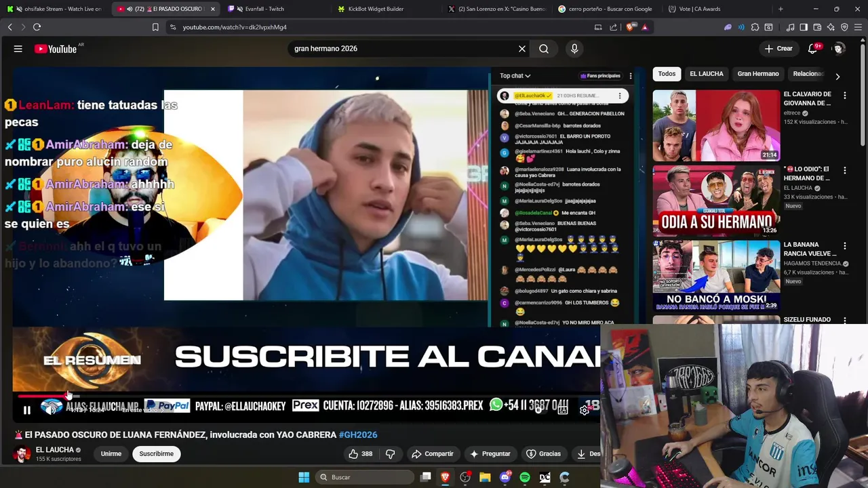Open live chat three-dot options menu
This screenshot has height=488, width=868.
(630, 76)
